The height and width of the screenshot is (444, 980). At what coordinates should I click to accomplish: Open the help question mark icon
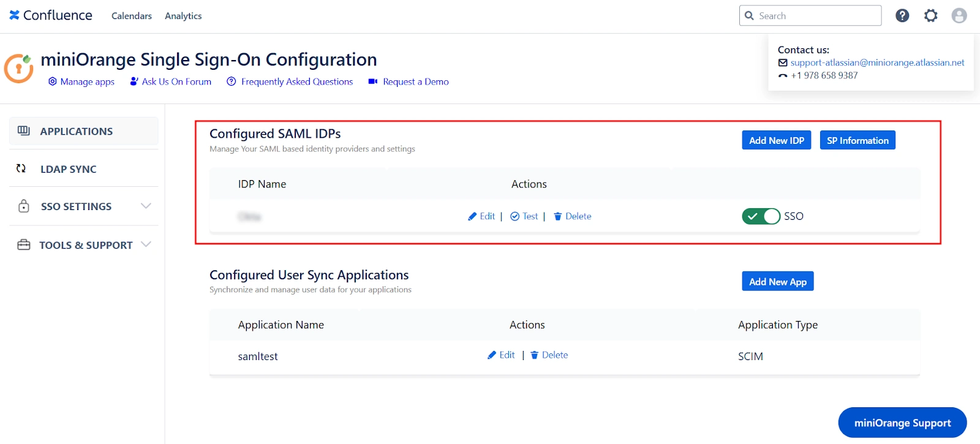pyautogui.click(x=902, y=15)
